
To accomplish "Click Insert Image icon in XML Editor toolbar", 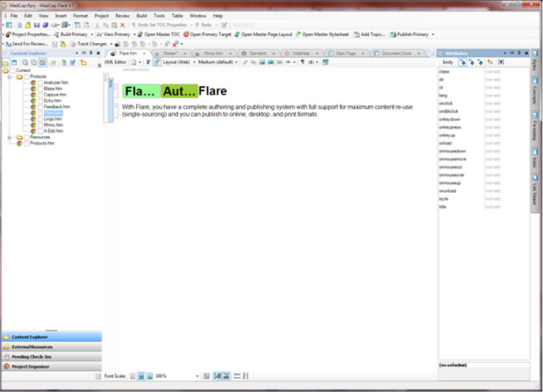I will (262, 62).
